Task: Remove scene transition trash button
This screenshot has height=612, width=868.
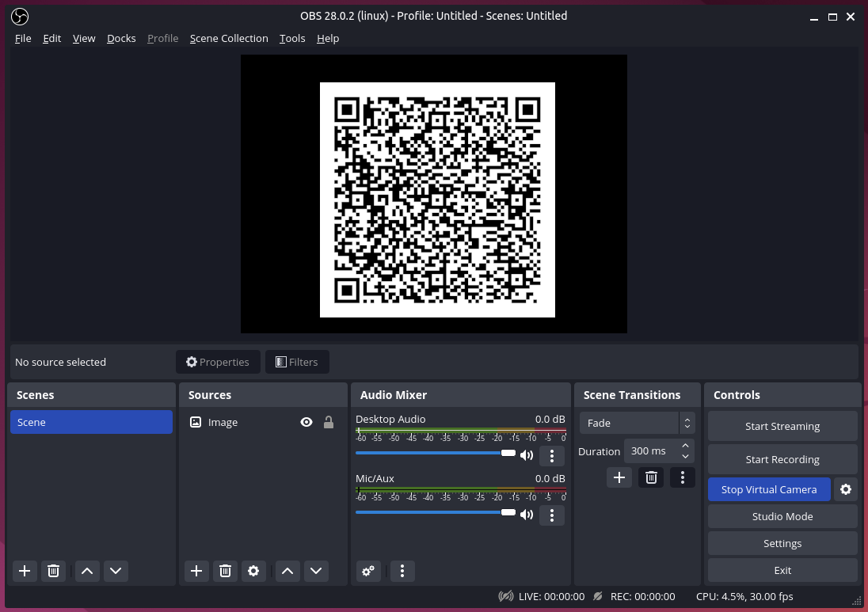Action: click(x=651, y=477)
